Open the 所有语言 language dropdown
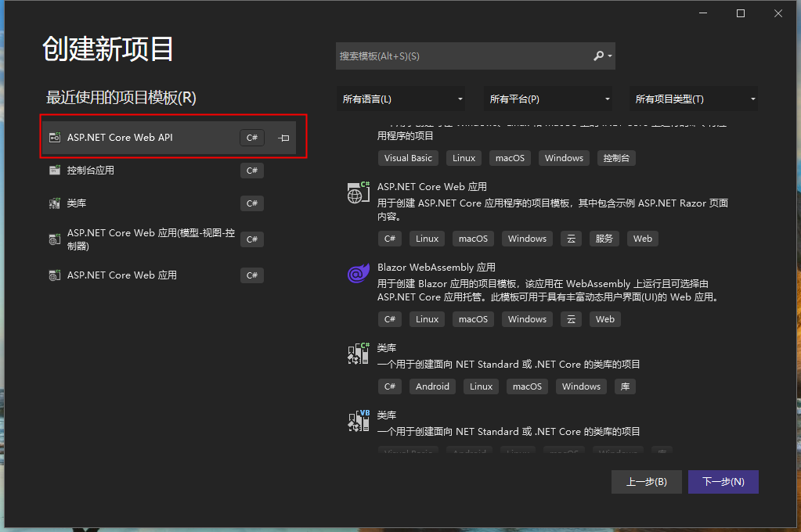 tap(401, 99)
